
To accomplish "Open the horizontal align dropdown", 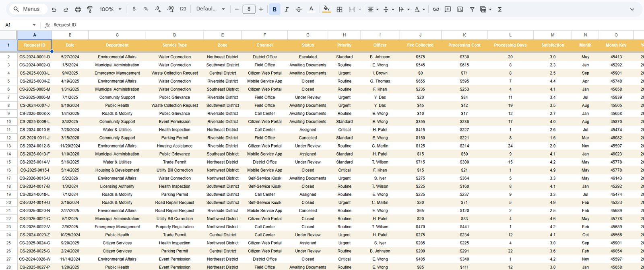I will coord(373,9).
